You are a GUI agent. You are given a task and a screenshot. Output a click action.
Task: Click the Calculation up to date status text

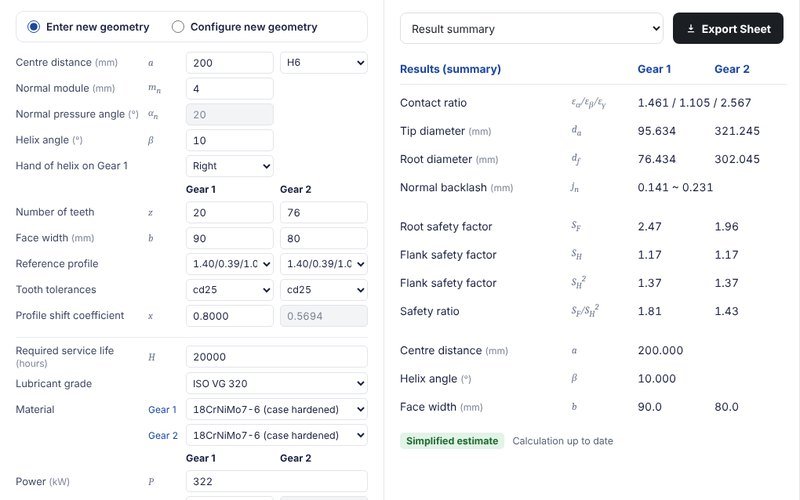pos(563,441)
